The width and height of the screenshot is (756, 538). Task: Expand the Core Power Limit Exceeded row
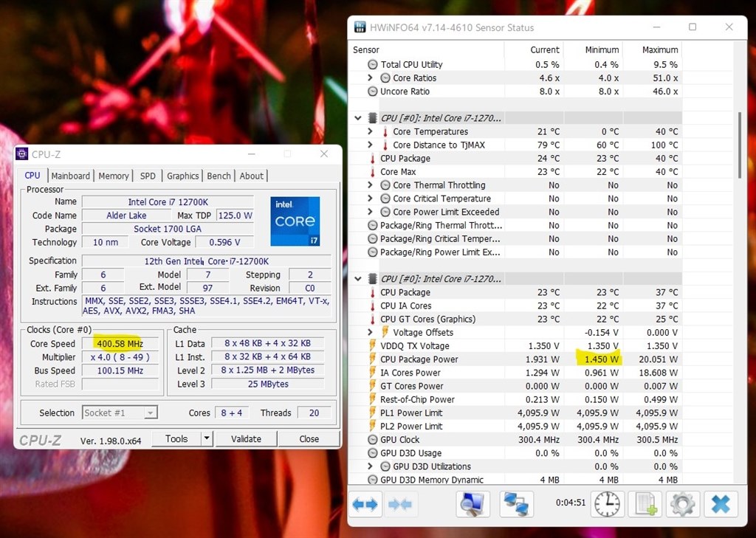click(x=370, y=212)
